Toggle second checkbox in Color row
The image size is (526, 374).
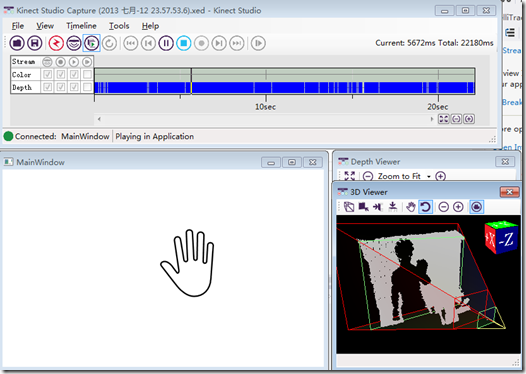61,74
